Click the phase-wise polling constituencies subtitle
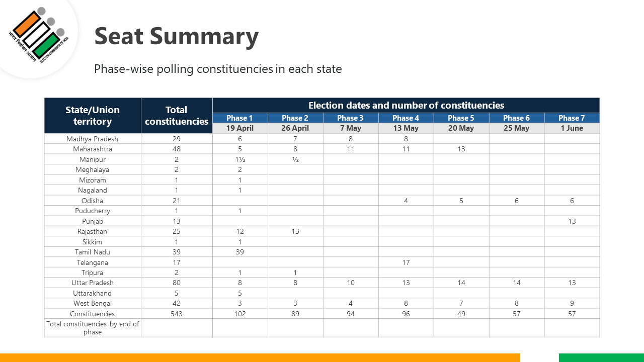Screen dimensions: 644x362 [x=218, y=69]
